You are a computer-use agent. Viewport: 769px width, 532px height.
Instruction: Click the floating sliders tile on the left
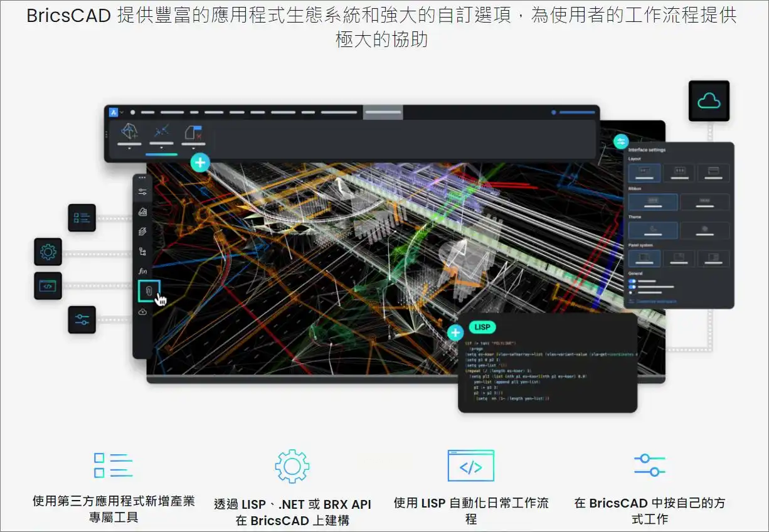coord(82,319)
